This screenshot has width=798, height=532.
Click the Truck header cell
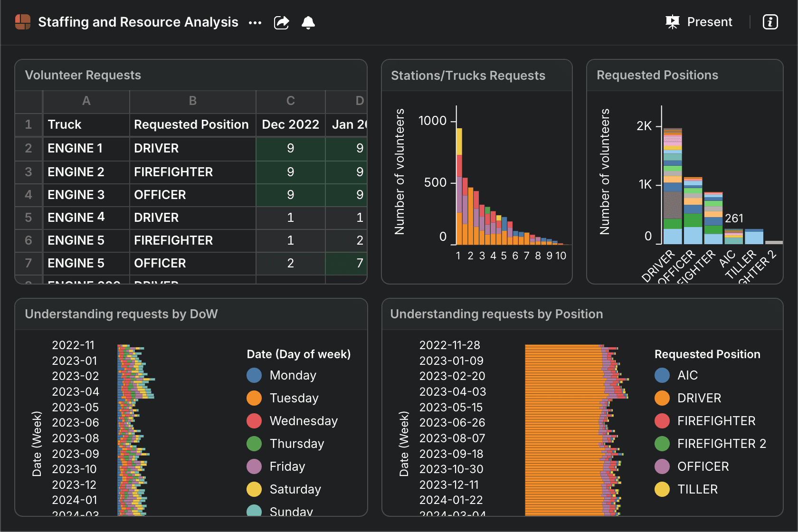pos(86,124)
